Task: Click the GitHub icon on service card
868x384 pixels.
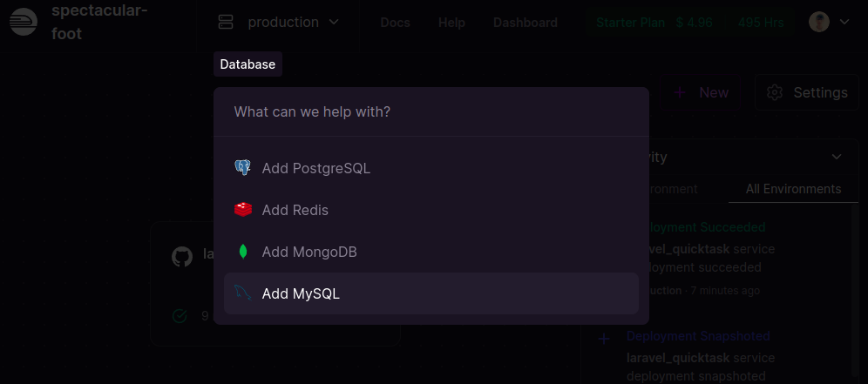Action: [182, 256]
